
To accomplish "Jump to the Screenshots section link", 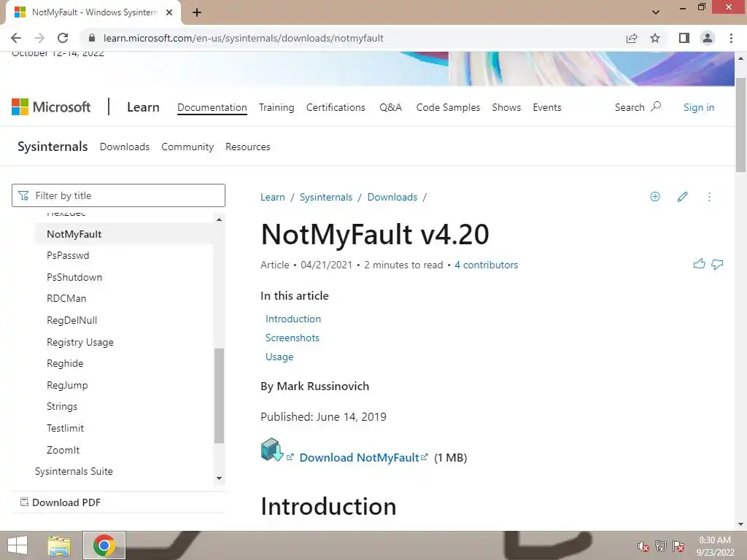I will click(x=292, y=338).
